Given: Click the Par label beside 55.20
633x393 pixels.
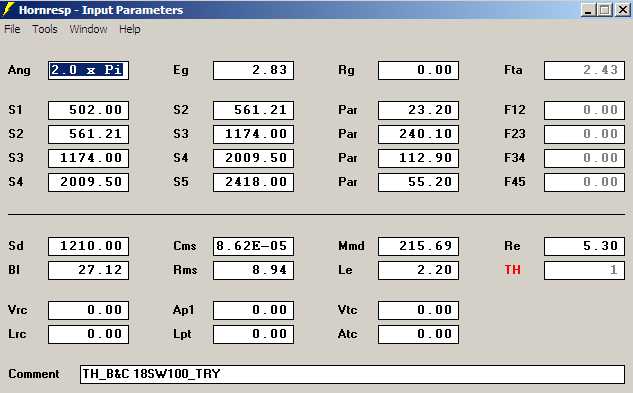Looking at the screenshot, I should [348, 182].
